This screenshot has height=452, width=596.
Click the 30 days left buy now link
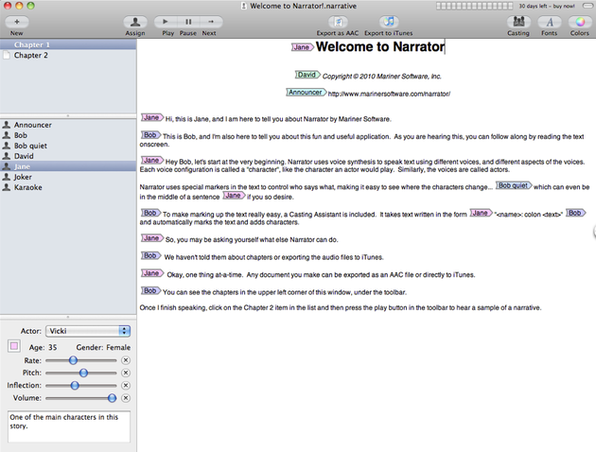point(547,6)
